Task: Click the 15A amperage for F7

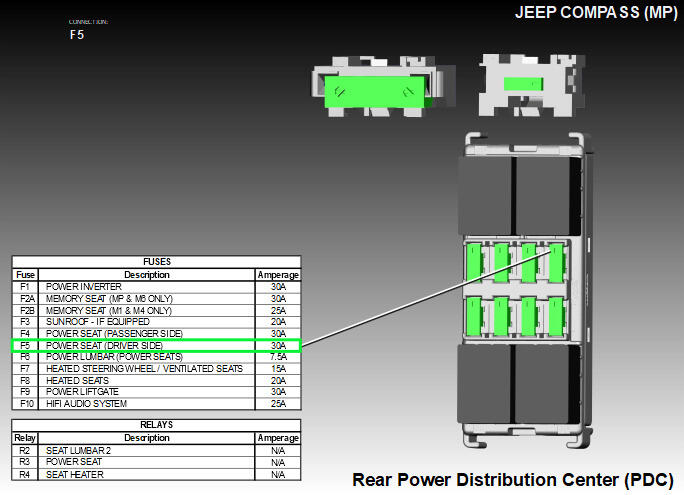Action: [x=278, y=369]
